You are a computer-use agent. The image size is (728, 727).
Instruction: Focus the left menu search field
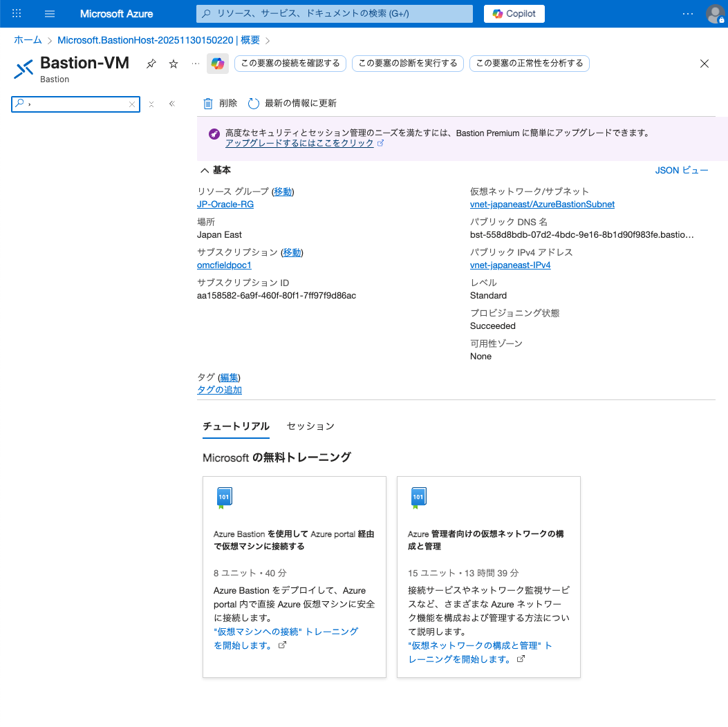click(x=75, y=104)
